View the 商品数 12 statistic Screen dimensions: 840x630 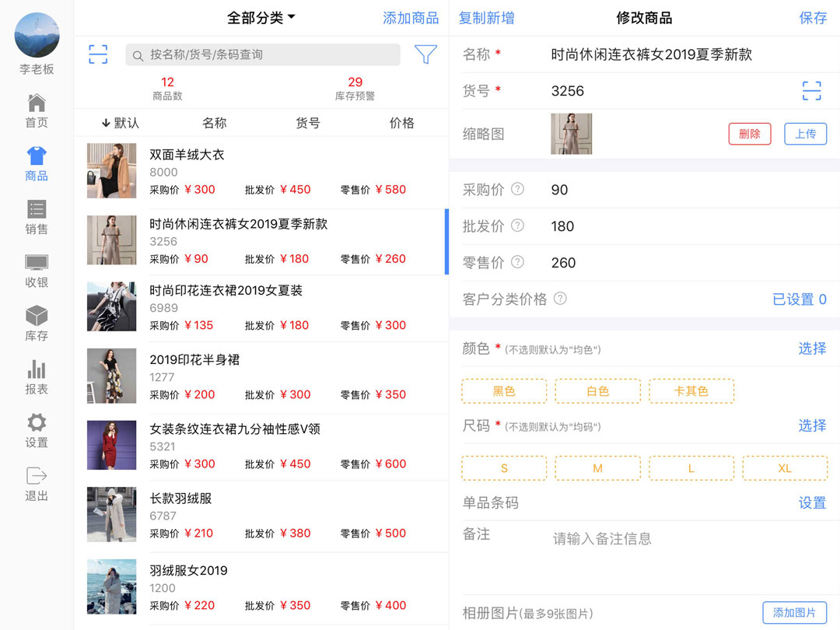(x=167, y=89)
